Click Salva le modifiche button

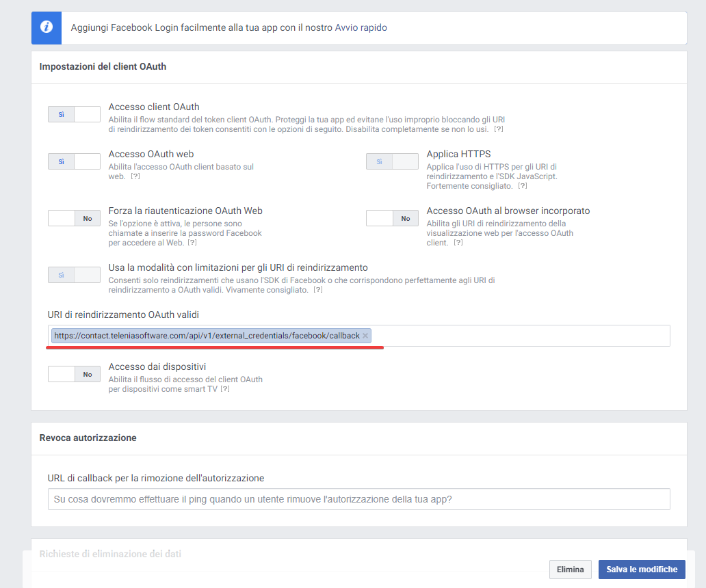(x=642, y=570)
